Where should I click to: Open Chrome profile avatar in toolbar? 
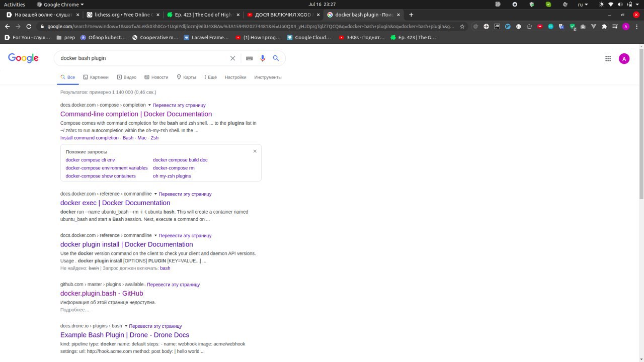(626, 26)
